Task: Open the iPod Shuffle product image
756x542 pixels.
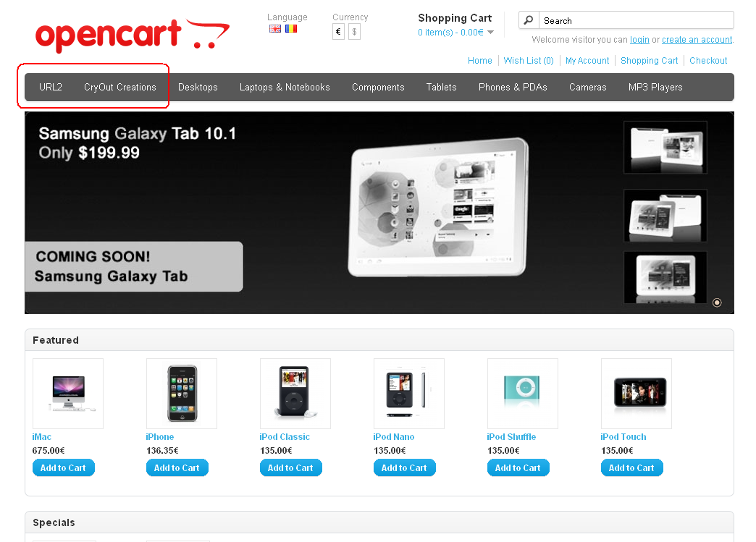Action: pyautogui.click(x=523, y=394)
